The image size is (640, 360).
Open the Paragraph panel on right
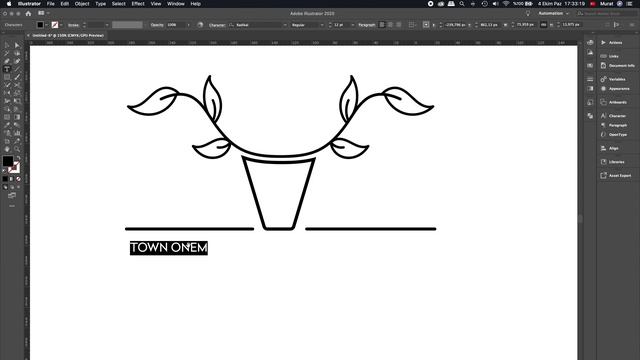[618, 125]
